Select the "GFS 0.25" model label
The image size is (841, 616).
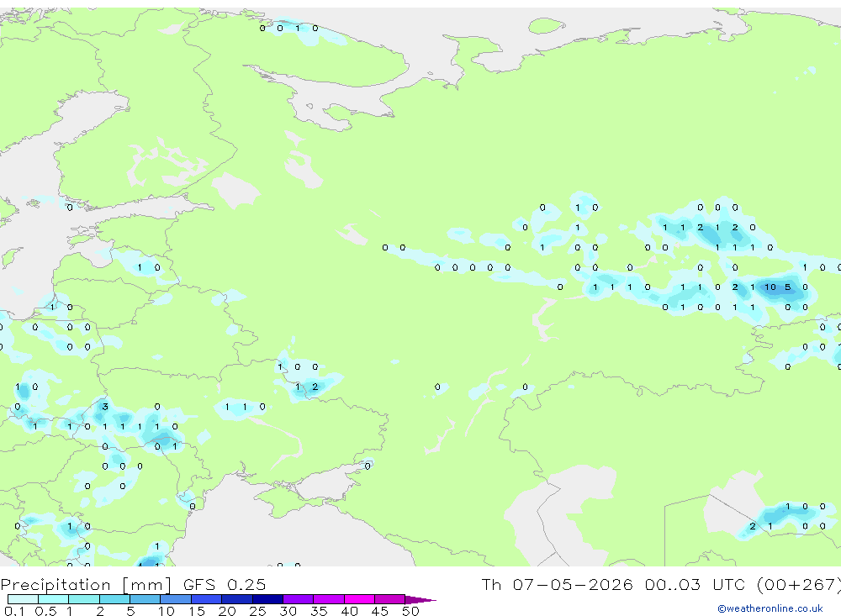225,584
